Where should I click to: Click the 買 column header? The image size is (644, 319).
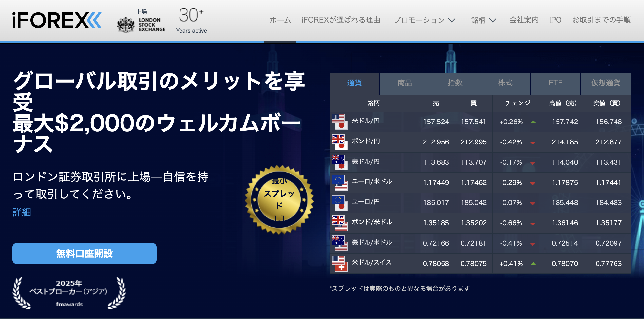(x=474, y=103)
